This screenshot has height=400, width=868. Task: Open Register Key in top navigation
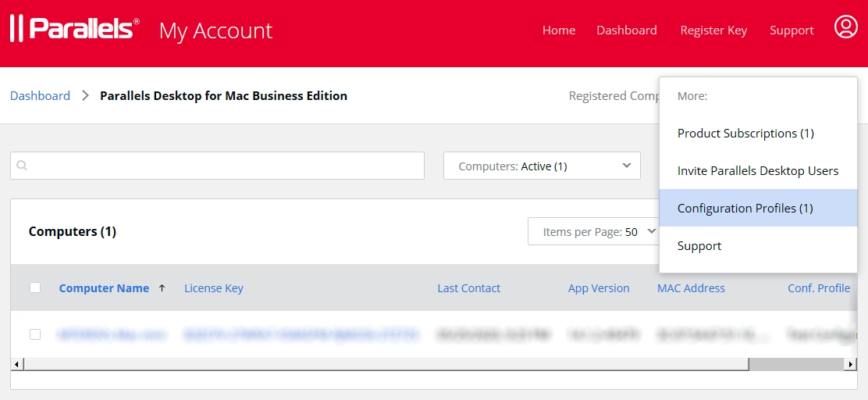(713, 30)
